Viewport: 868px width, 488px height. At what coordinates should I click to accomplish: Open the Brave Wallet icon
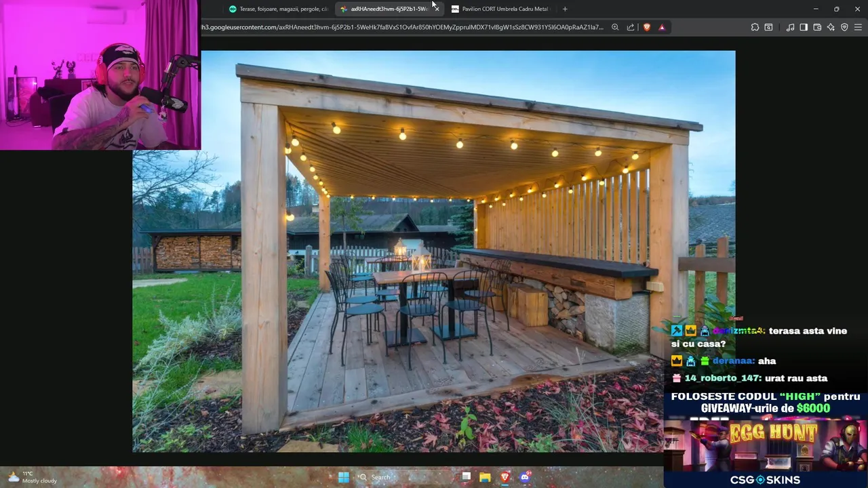coord(817,27)
